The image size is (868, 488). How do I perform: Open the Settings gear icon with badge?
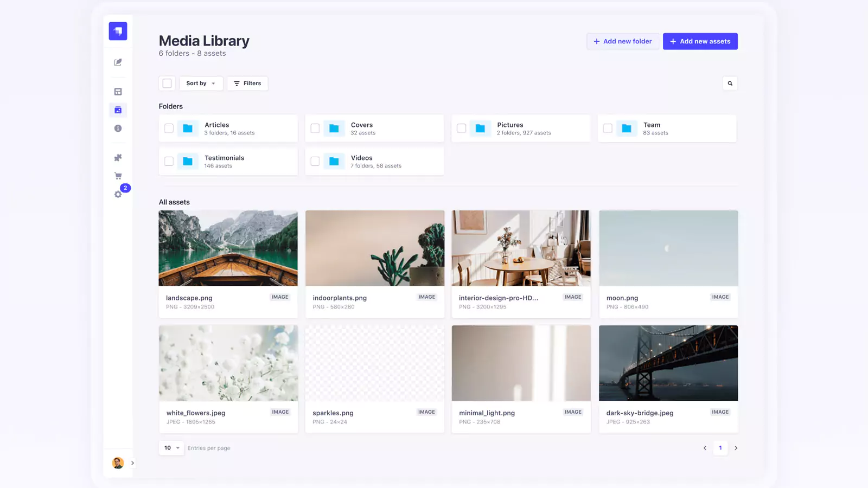(118, 194)
